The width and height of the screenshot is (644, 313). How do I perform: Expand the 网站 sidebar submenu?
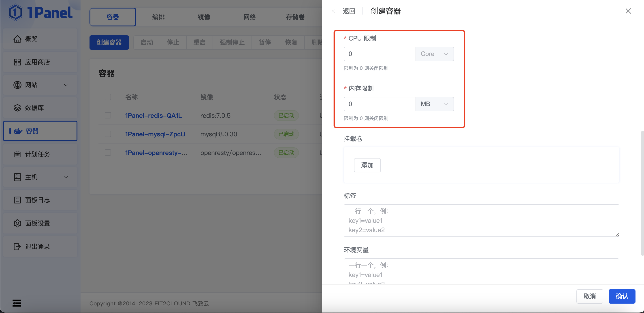(x=66, y=85)
